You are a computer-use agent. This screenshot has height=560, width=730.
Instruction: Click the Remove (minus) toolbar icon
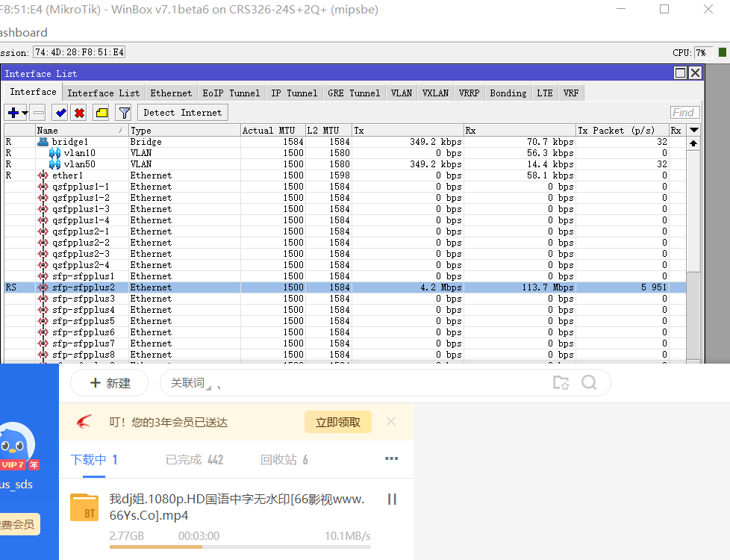[x=38, y=113]
